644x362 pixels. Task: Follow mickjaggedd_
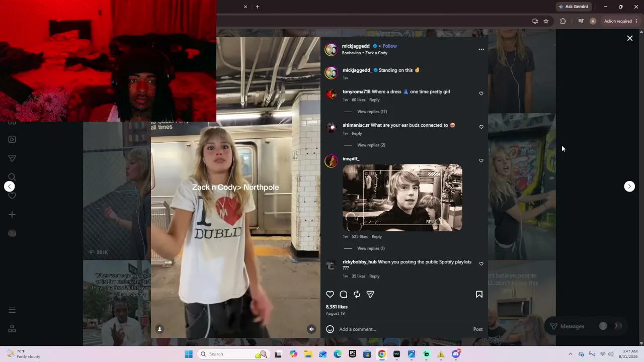click(390, 46)
